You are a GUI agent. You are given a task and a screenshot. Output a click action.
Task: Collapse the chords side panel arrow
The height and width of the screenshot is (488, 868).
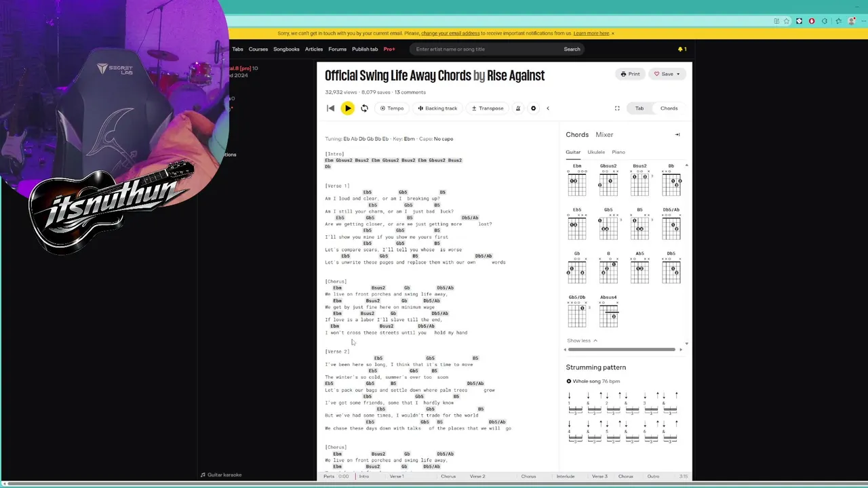pos(677,135)
